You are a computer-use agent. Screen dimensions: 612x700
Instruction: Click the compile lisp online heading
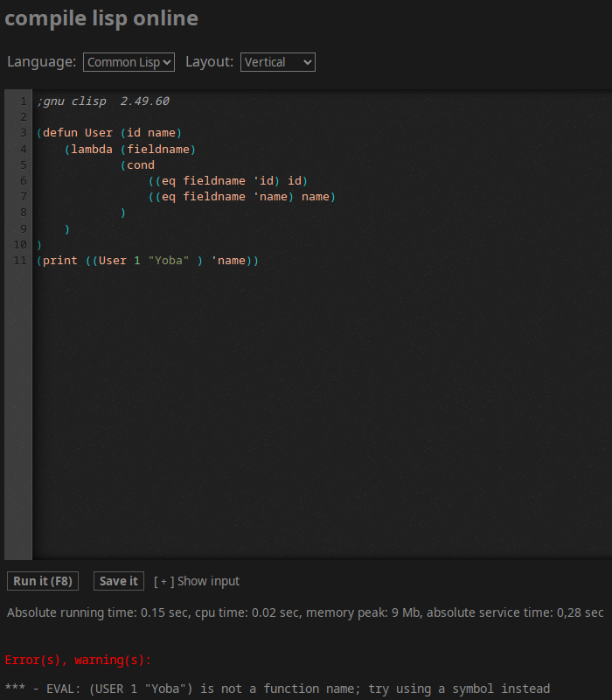101,18
